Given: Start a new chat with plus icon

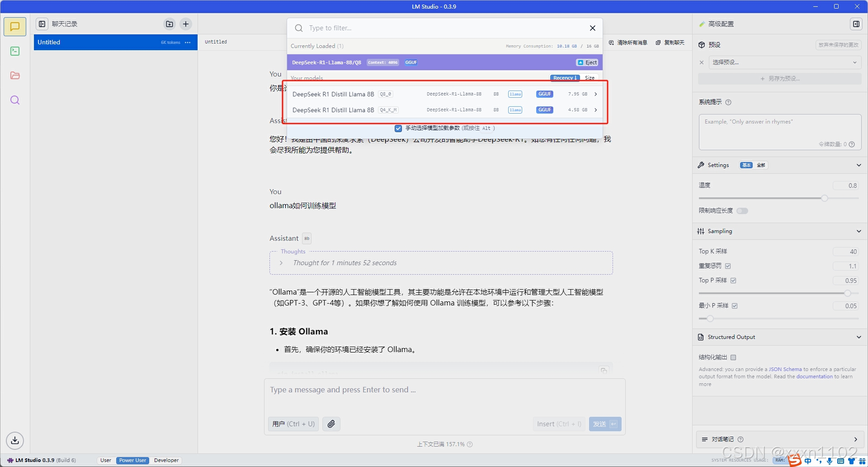Looking at the screenshot, I should tap(186, 24).
